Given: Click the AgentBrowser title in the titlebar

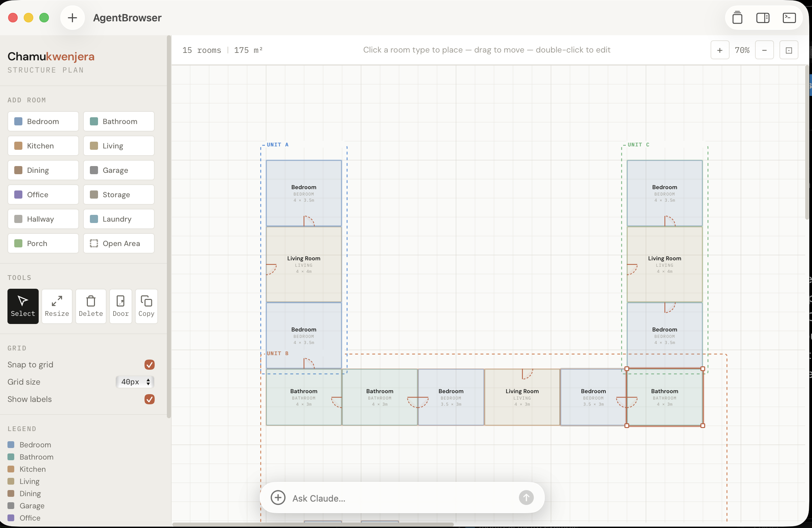Looking at the screenshot, I should point(127,18).
